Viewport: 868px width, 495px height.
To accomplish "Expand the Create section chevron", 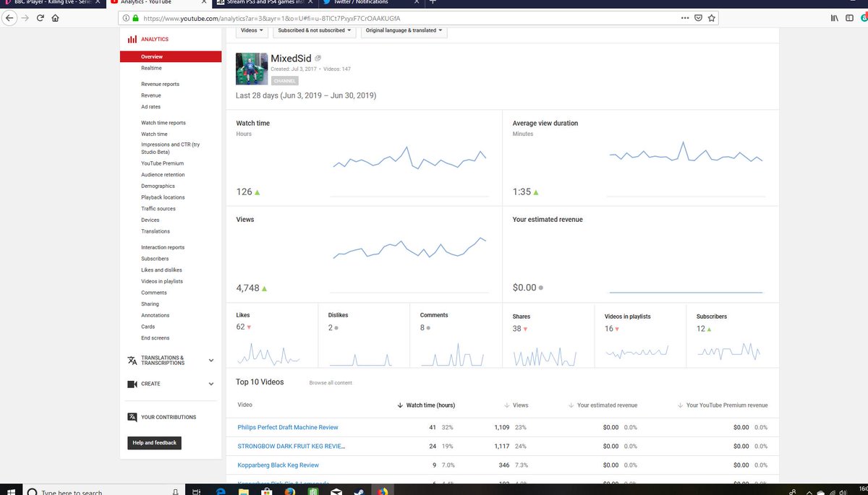I will point(211,384).
